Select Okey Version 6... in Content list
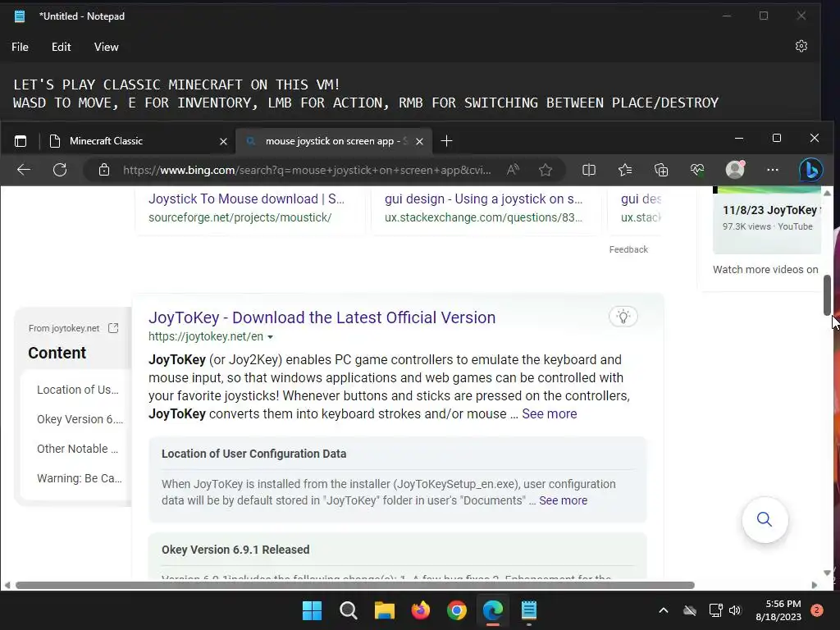Image resolution: width=840 pixels, height=630 pixels. point(80,419)
